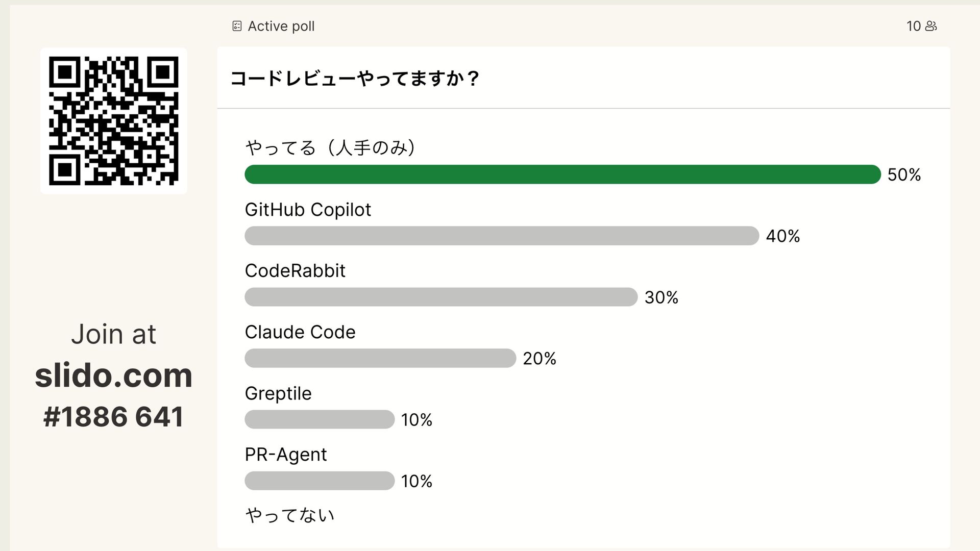980x551 pixels.
Task: Click the Active poll label
Action: pyautogui.click(x=281, y=26)
